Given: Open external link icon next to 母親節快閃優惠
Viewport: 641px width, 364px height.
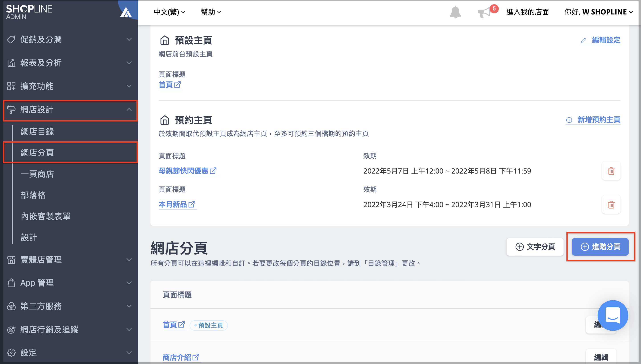Looking at the screenshot, I should pos(213,171).
